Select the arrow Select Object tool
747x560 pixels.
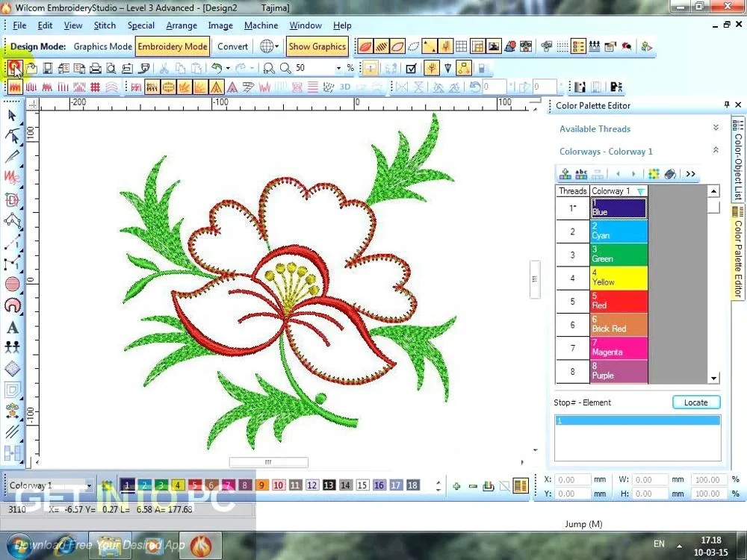click(x=12, y=115)
